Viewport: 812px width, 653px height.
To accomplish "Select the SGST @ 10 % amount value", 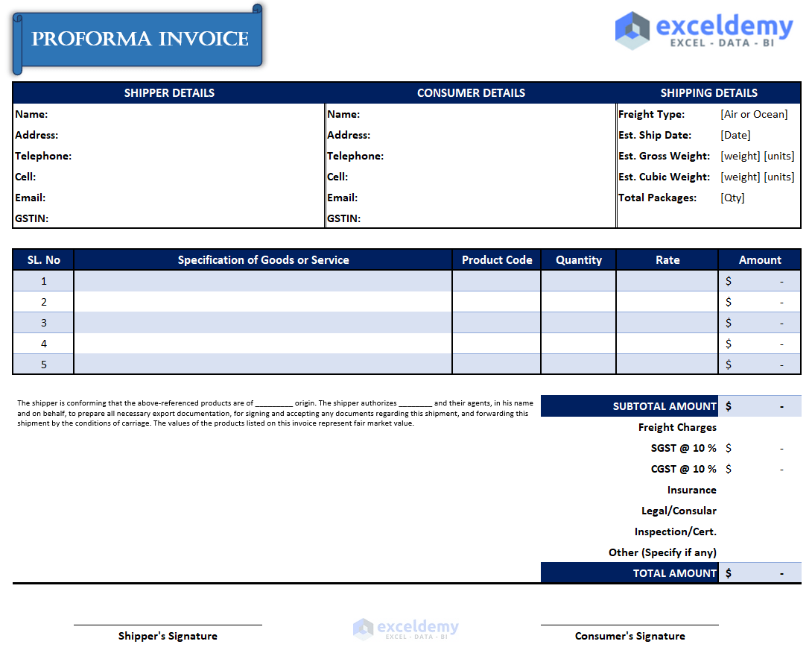I will coord(760,448).
